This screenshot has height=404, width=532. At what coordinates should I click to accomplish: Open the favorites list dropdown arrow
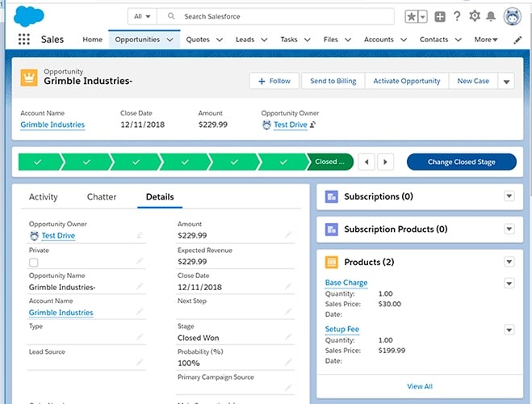pyautogui.click(x=423, y=16)
